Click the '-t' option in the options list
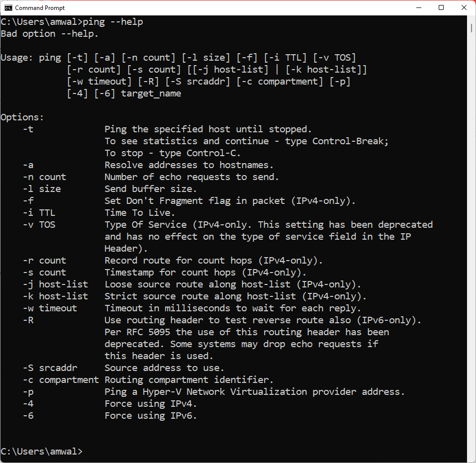The image size is (476, 463). click(x=28, y=129)
